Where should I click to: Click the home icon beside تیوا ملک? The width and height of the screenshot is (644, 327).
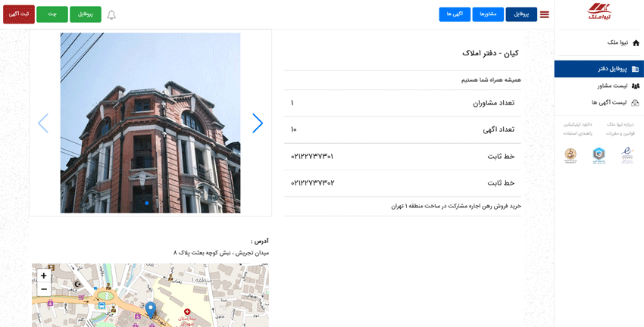pos(636,42)
